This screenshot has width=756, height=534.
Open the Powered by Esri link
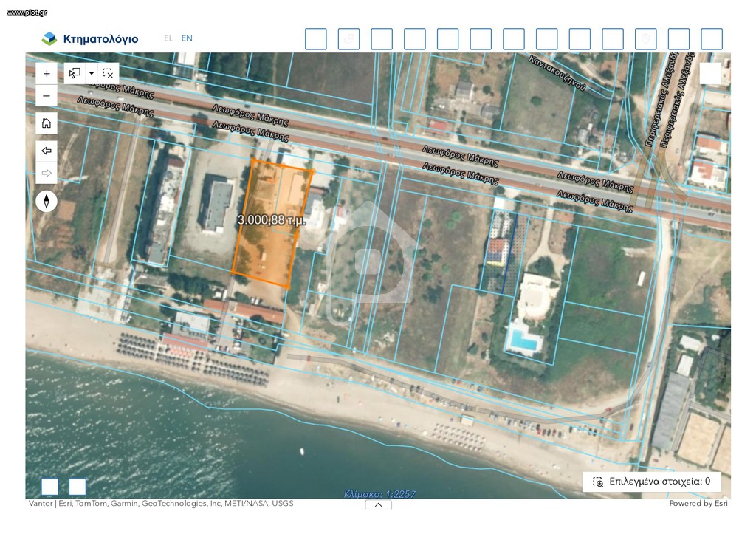[x=698, y=504]
